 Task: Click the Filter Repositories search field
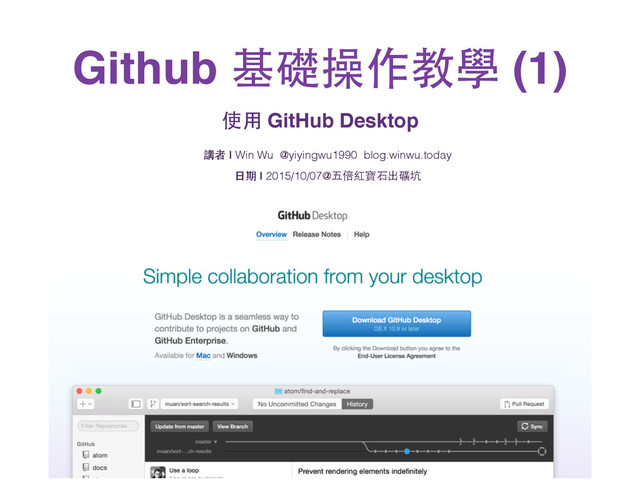click(x=108, y=426)
